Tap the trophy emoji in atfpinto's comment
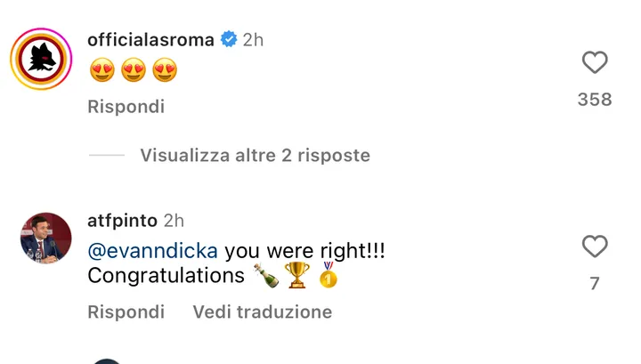This screenshot has height=364, width=641. (297, 275)
